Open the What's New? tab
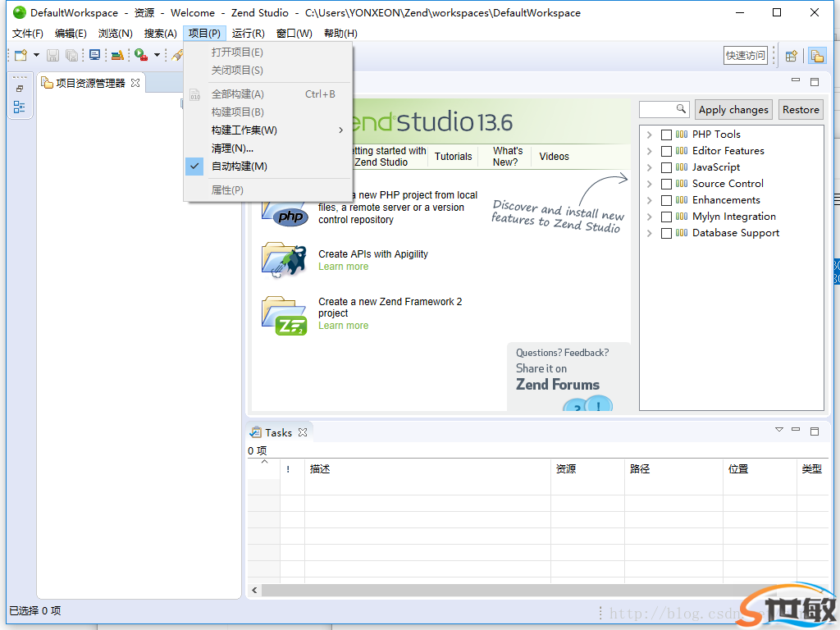Image resolution: width=840 pixels, height=630 pixels. (x=507, y=157)
